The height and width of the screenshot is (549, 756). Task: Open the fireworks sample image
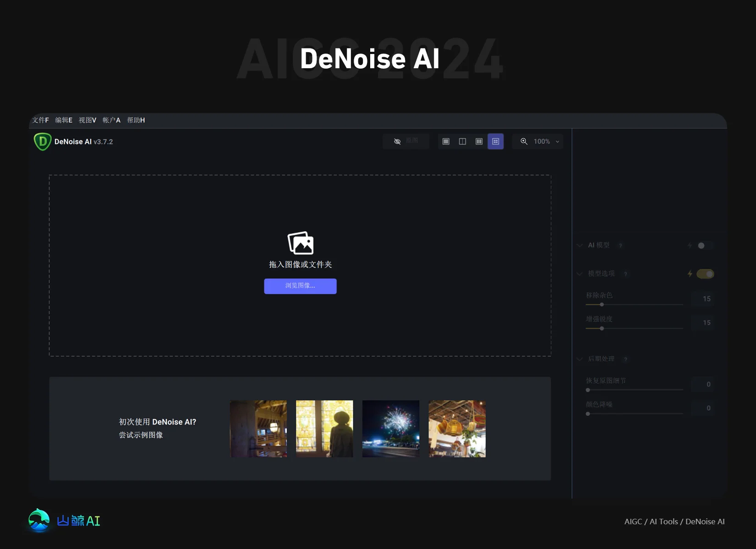tap(391, 429)
